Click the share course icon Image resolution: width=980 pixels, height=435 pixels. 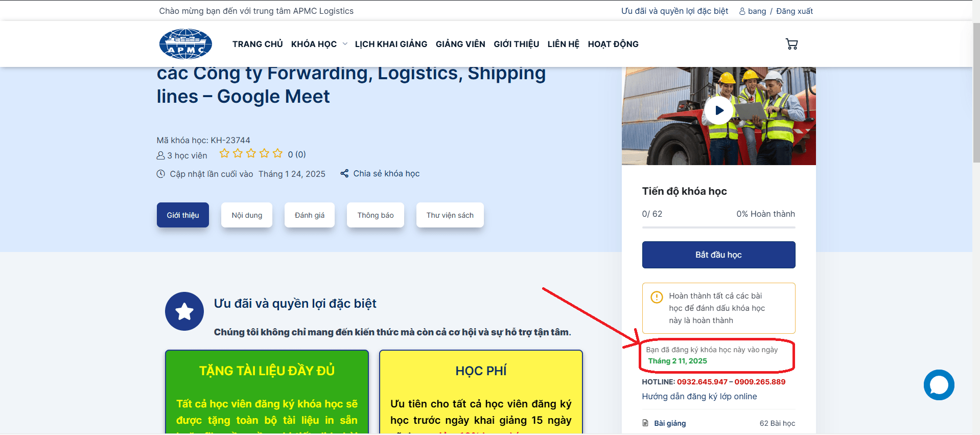(344, 173)
